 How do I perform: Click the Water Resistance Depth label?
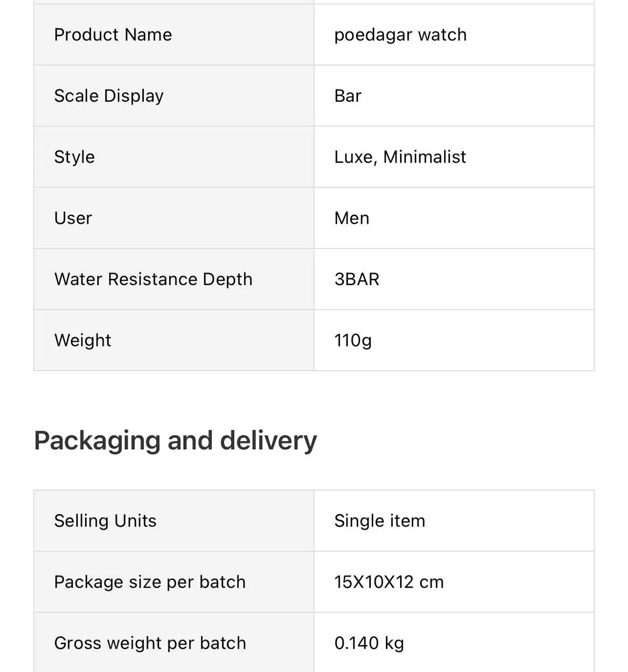[x=153, y=279]
